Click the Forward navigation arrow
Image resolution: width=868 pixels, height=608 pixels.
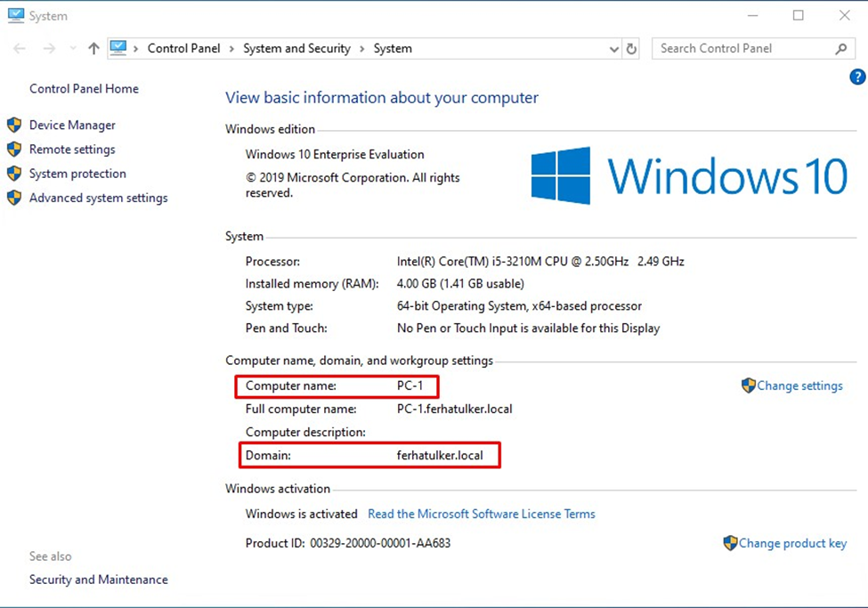point(49,49)
